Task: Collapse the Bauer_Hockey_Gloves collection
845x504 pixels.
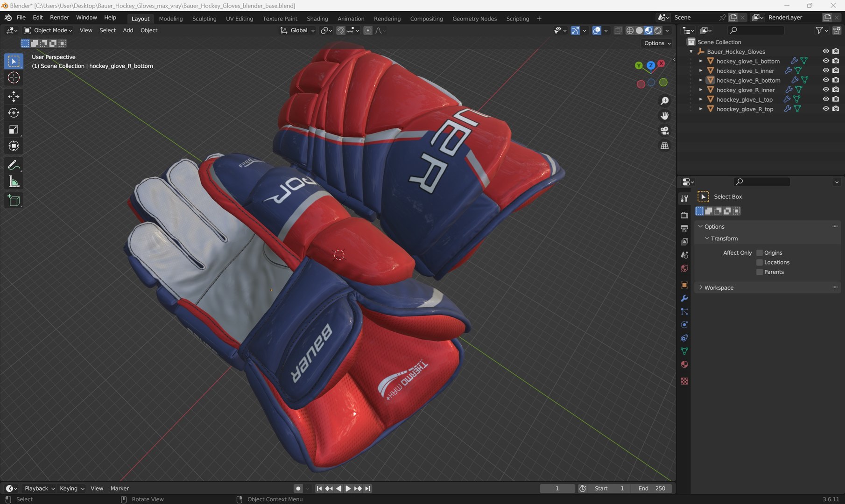Action: coord(691,52)
